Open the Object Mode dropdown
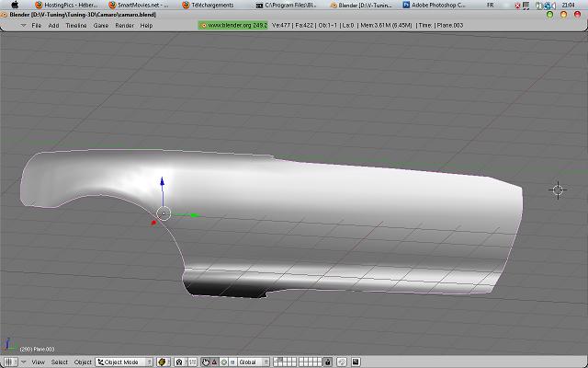588x368 pixels. click(x=124, y=362)
